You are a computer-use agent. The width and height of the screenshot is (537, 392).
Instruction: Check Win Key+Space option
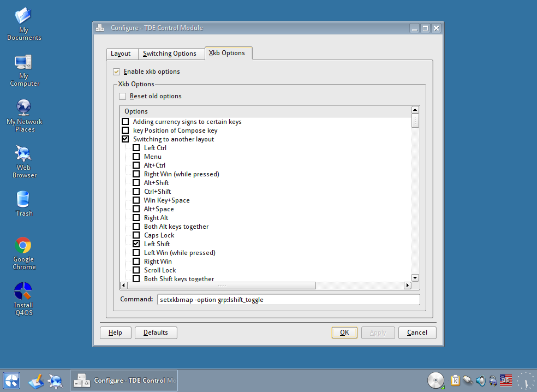(x=136, y=200)
